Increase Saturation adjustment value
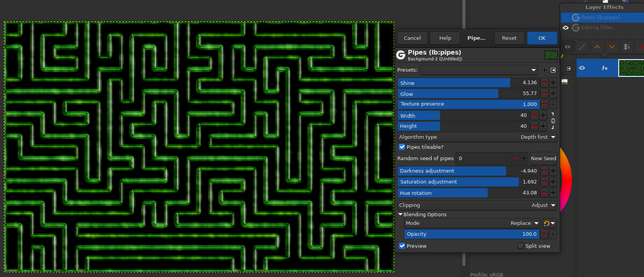This screenshot has width=644, height=277. pyautogui.click(x=553, y=182)
